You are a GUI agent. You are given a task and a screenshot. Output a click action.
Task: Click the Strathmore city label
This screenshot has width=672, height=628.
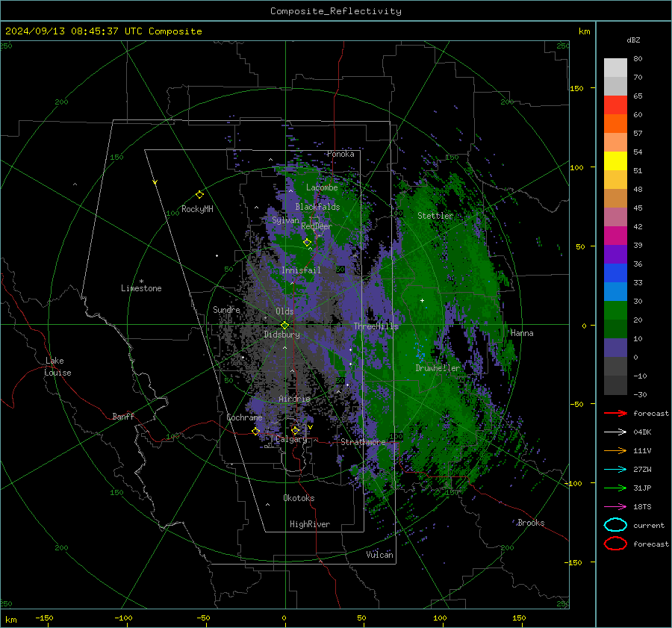click(x=363, y=442)
